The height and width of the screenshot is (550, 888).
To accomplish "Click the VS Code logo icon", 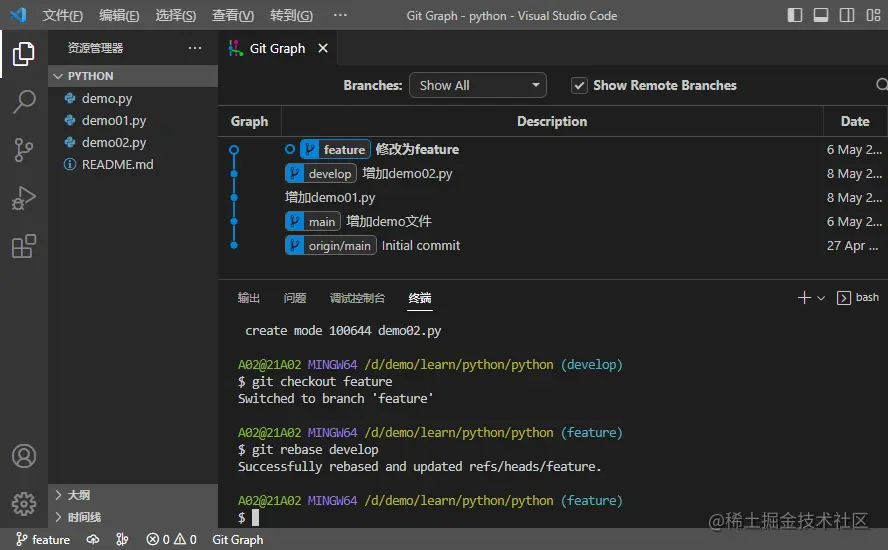I will point(18,15).
